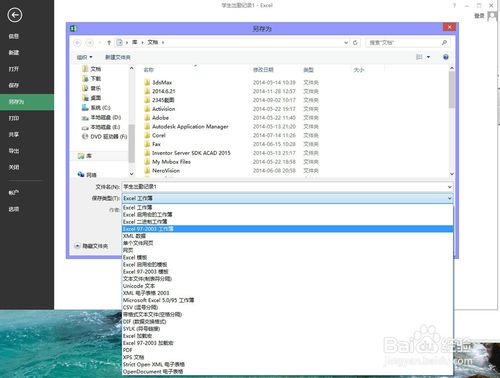The height and width of the screenshot is (378, 500).
Task: Choose Strict Open XML 电子表格 type
Action: tap(287, 364)
